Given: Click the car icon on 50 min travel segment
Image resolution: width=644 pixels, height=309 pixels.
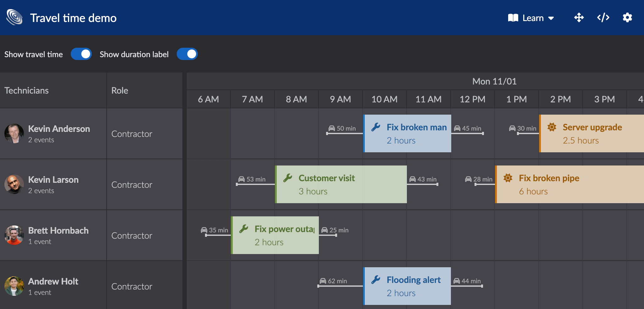Looking at the screenshot, I should point(332,128).
